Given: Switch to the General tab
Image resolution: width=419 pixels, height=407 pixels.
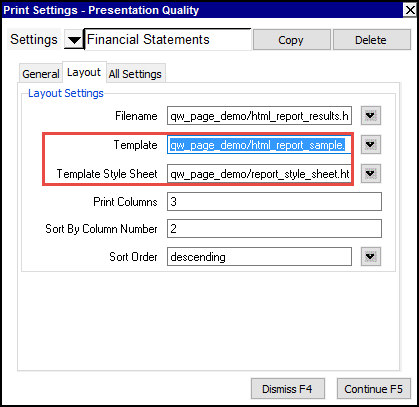Looking at the screenshot, I should point(41,74).
